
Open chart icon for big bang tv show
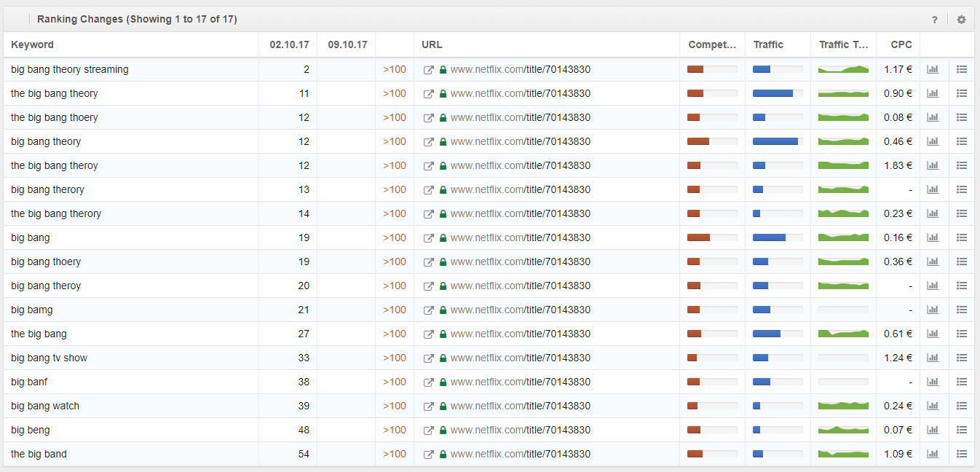(x=932, y=358)
